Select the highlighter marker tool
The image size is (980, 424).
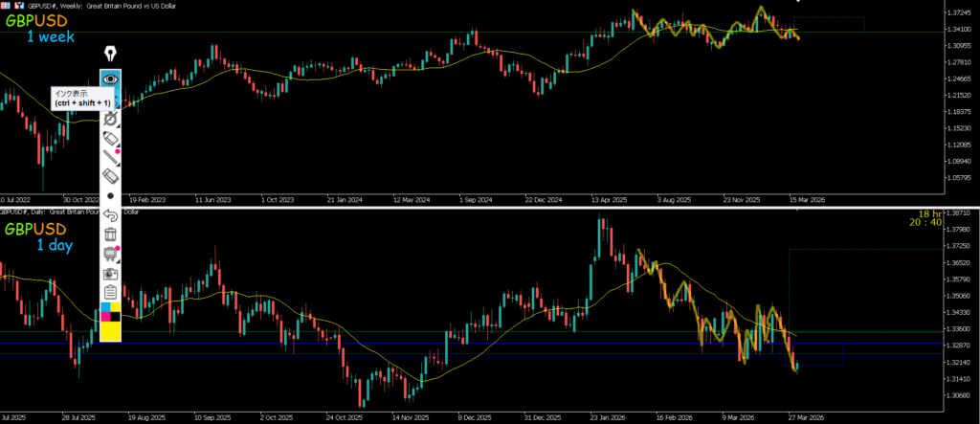pyautogui.click(x=111, y=140)
